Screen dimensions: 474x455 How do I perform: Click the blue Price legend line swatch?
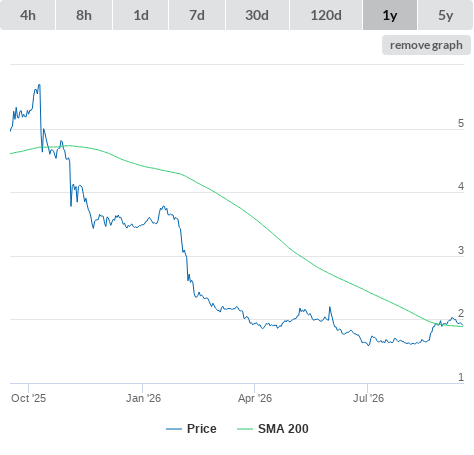174,429
